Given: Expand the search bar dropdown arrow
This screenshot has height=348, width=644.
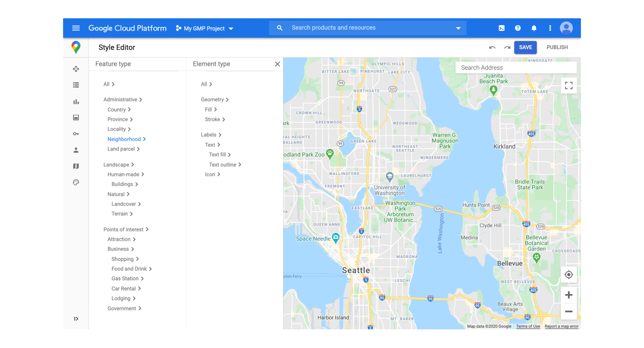Looking at the screenshot, I should click(x=458, y=28).
